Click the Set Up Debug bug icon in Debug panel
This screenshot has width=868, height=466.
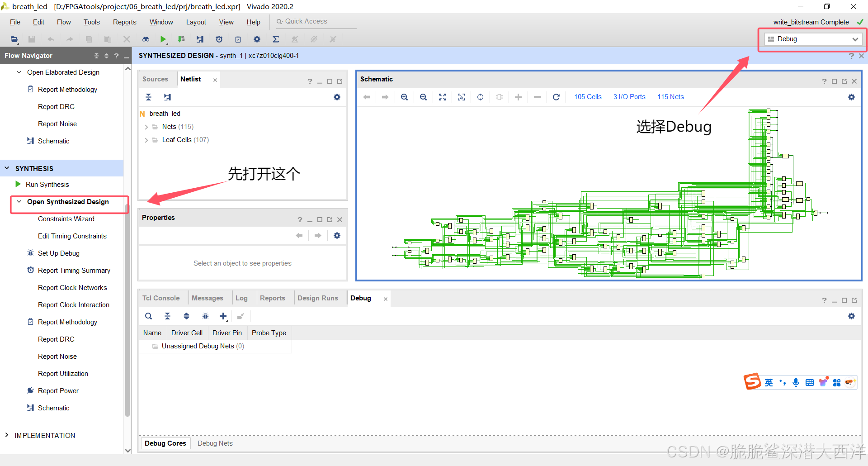[205, 316]
